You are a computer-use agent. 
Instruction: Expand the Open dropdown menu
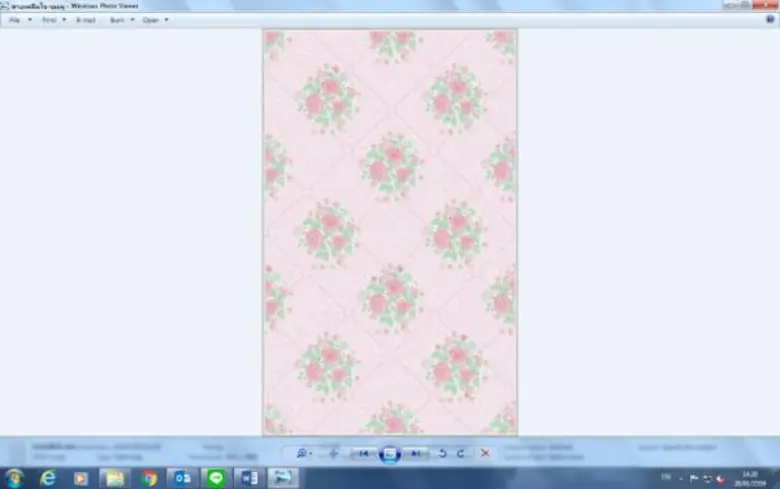(155, 20)
